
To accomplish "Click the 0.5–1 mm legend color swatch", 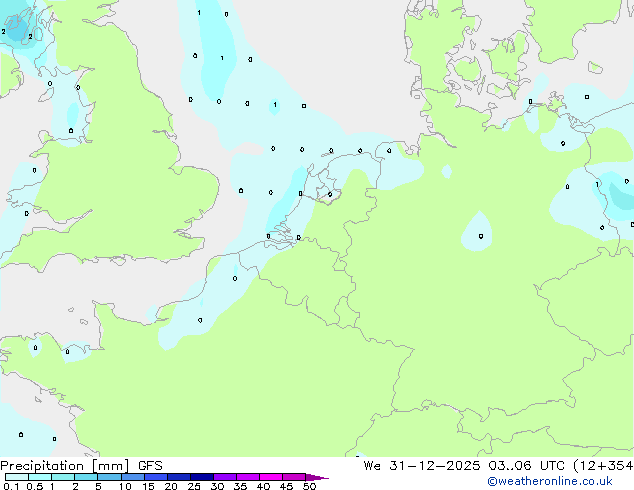I will (40, 477).
